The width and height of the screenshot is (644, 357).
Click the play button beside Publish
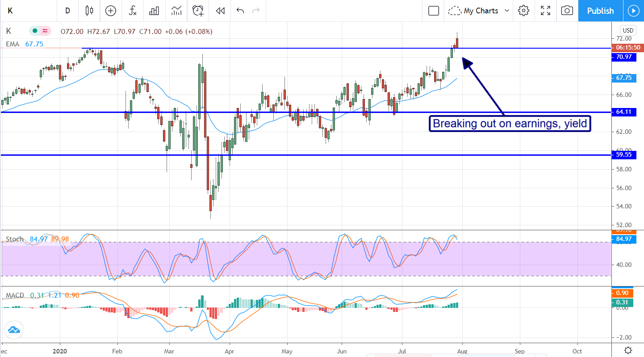point(633,11)
